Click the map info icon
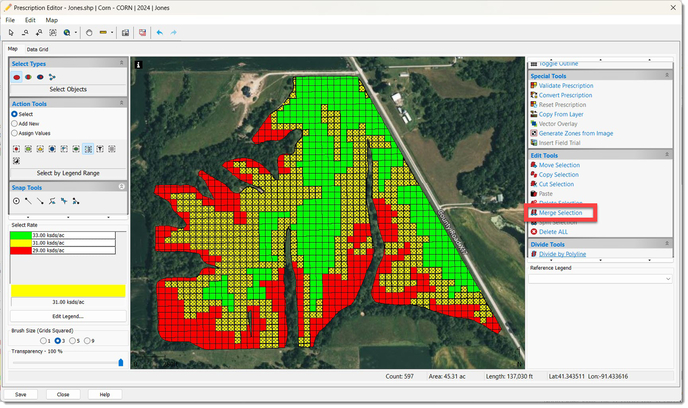Image resolution: width=688 pixels, height=408 pixels. pyautogui.click(x=138, y=65)
